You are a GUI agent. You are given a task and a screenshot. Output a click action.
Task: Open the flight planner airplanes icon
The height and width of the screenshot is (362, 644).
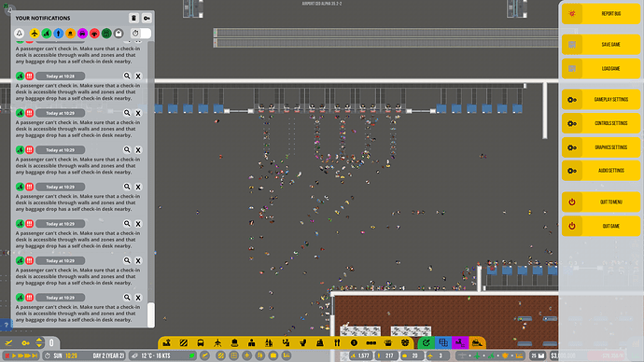(x=8, y=342)
